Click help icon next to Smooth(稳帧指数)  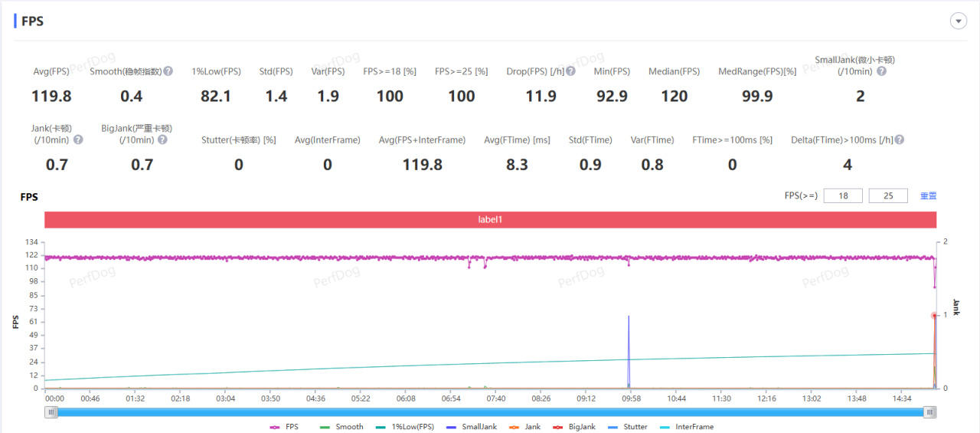pos(168,71)
